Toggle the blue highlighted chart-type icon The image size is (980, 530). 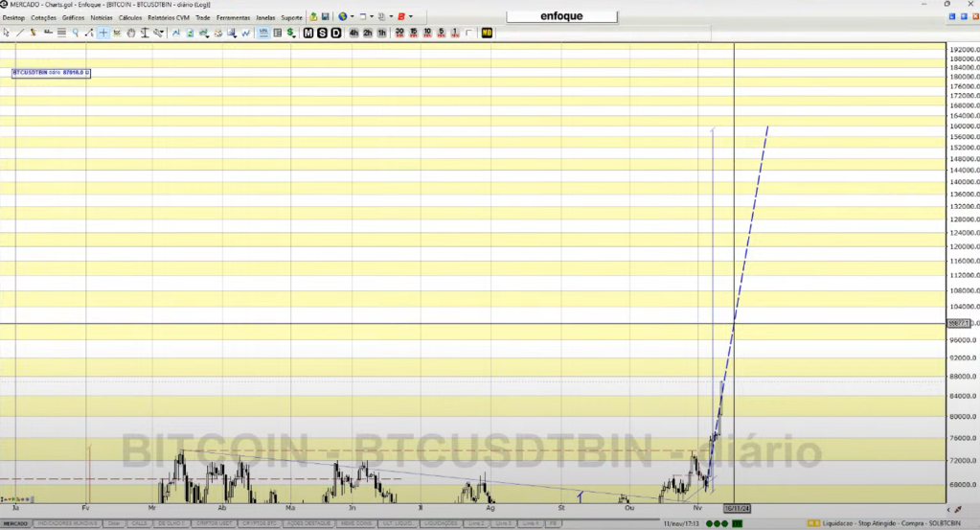point(263,33)
